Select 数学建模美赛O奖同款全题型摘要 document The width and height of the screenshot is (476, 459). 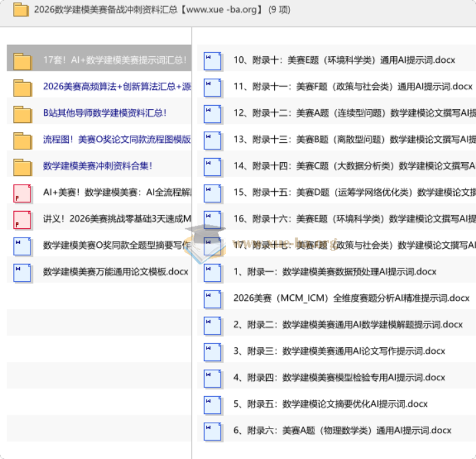click(x=117, y=245)
